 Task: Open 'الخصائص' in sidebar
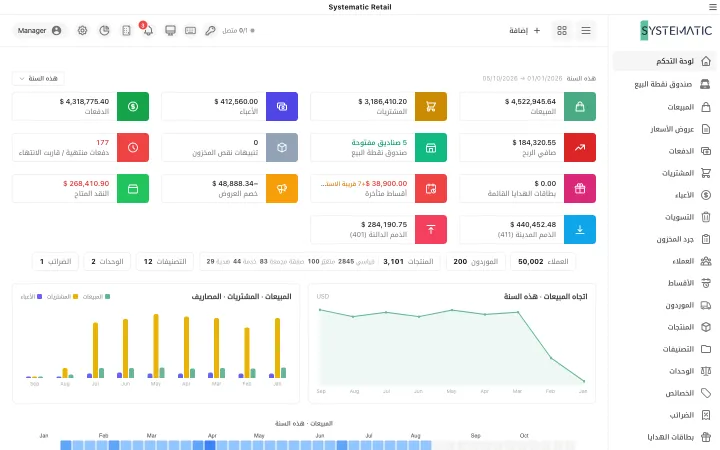click(x=664, y=393)
